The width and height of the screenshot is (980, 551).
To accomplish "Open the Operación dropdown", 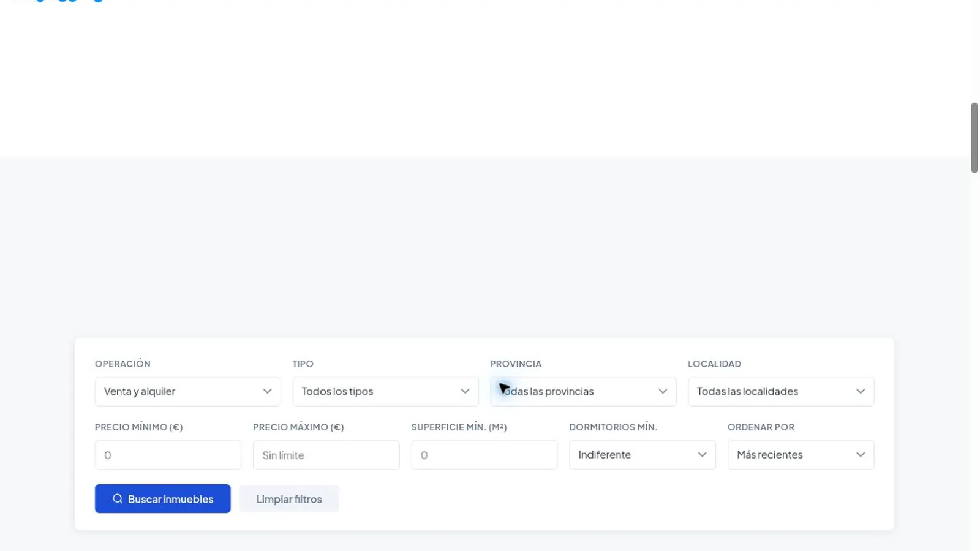I will pos(187,391).
